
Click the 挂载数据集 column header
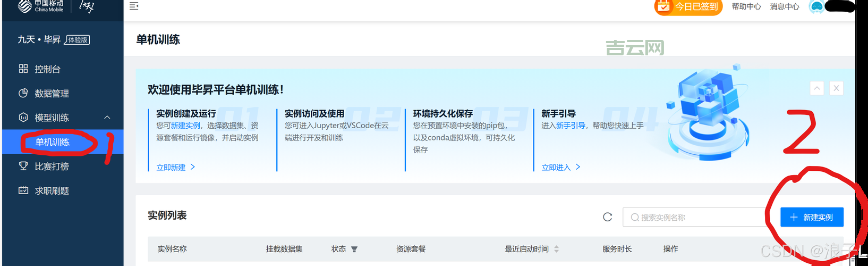[x=284, y=249]
